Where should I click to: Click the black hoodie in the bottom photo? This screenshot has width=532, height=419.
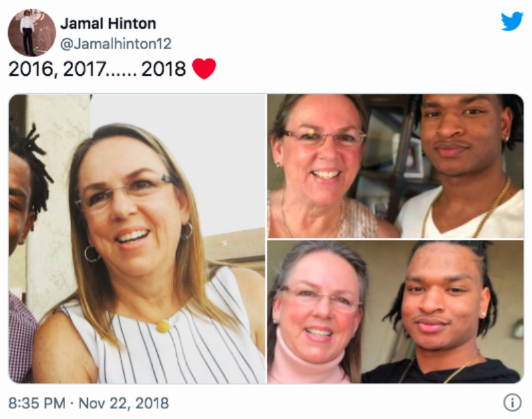[441, 372]
